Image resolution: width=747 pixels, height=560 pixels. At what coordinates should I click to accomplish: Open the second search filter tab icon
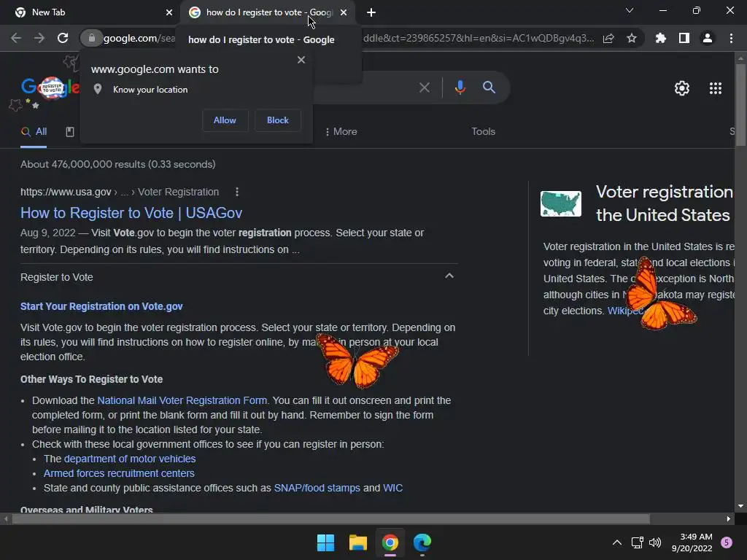point(69,132)
